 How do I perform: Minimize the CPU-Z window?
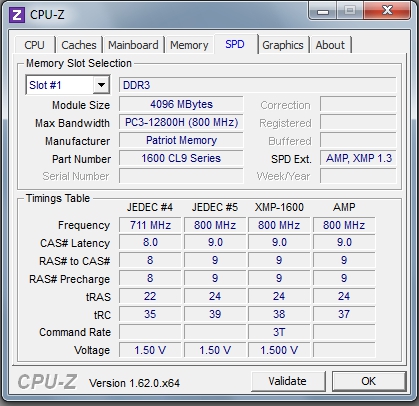point(323,11)
